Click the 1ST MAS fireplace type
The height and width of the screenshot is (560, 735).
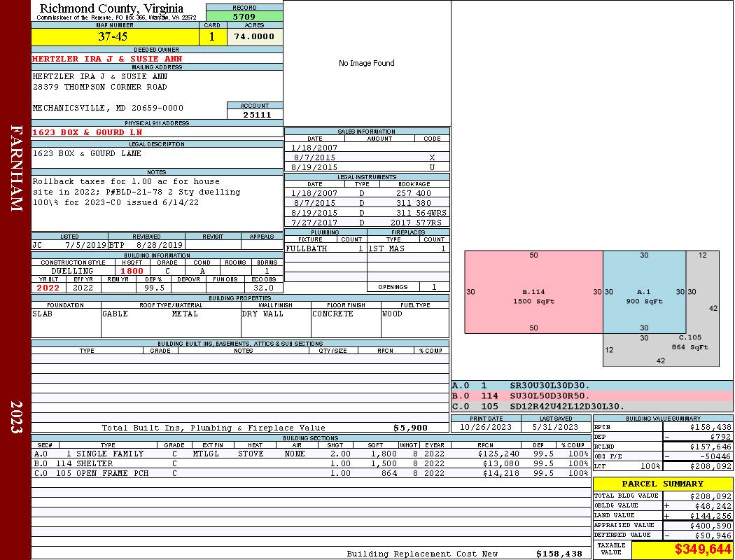pos(386,248)
